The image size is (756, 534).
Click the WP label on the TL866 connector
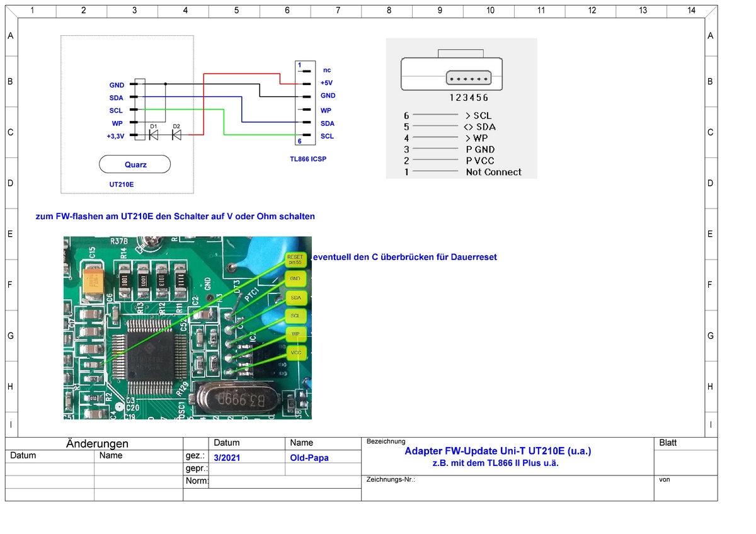point(326,110)
